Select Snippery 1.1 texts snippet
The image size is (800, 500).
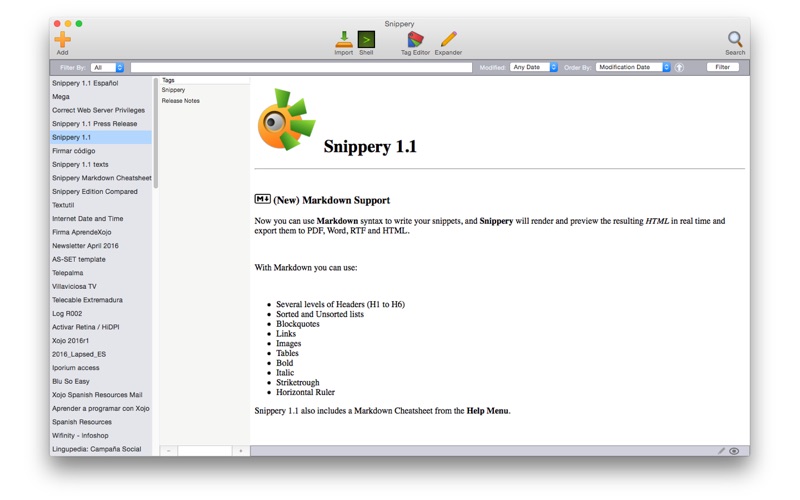click(101, 164)
